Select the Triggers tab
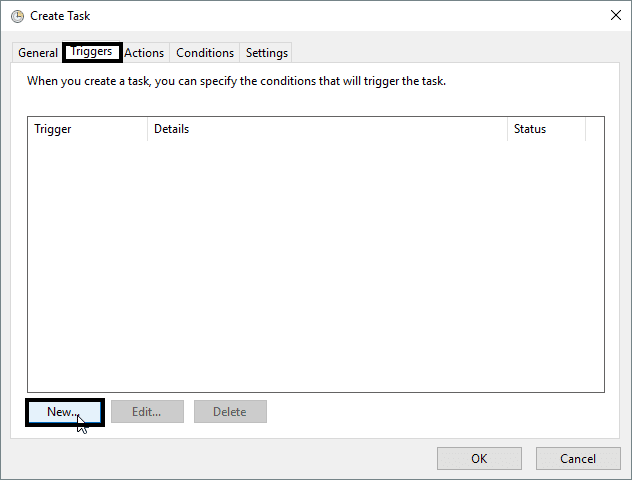This screenshot has height=480, width=632. [91, 52]
